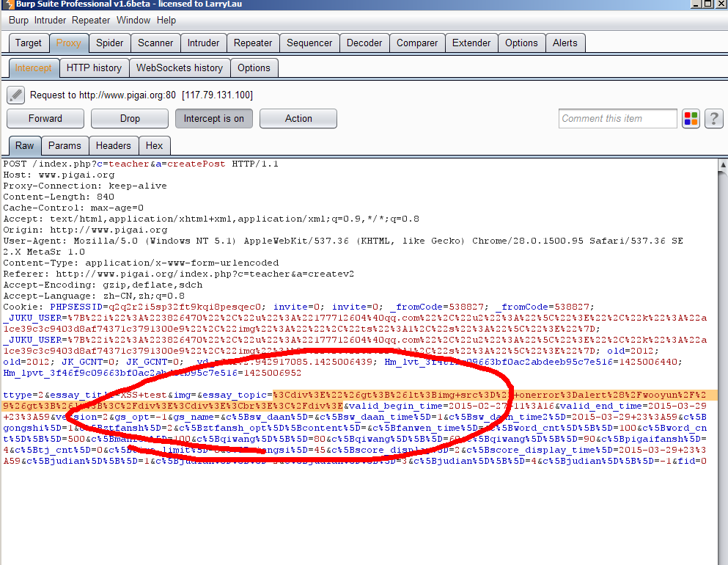The image size is (728, 565).
Task: Click the Content-Length: 840 header line
Action: click(59, 197)
